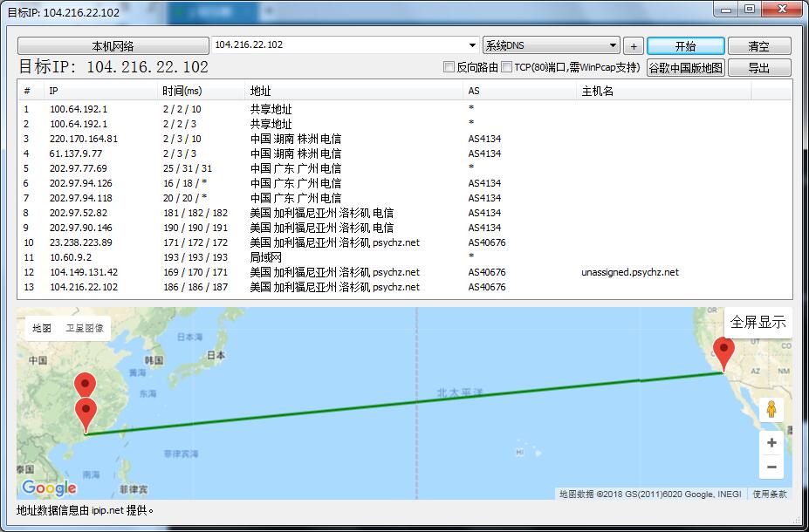The image size is (809, 532).
Task: Click the Los Angeles red map marker
Action: 723,353
